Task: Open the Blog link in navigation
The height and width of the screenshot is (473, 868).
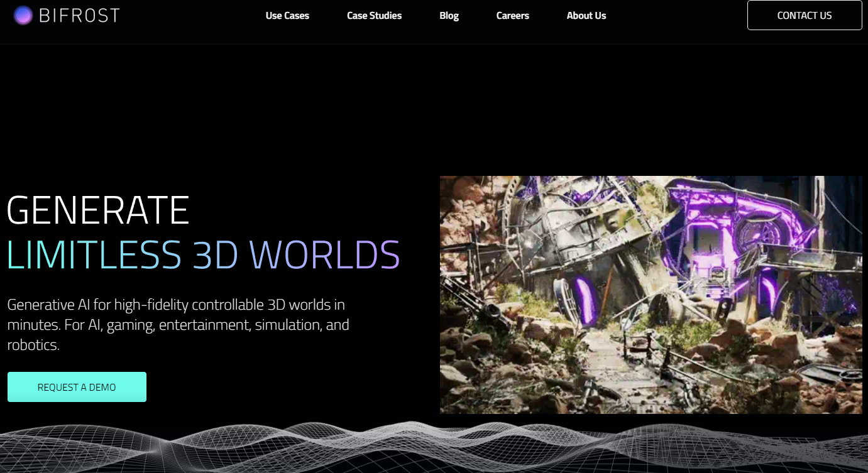Action: click(449, 16)
